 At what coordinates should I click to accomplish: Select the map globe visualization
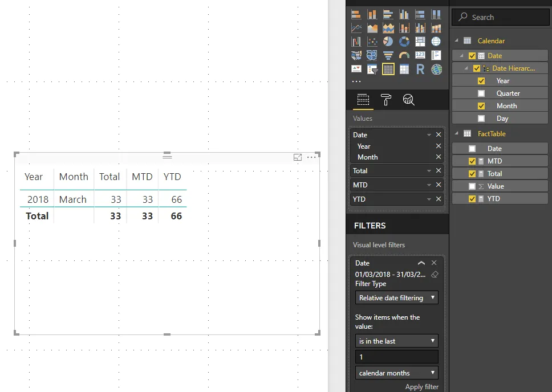(436, 42)
